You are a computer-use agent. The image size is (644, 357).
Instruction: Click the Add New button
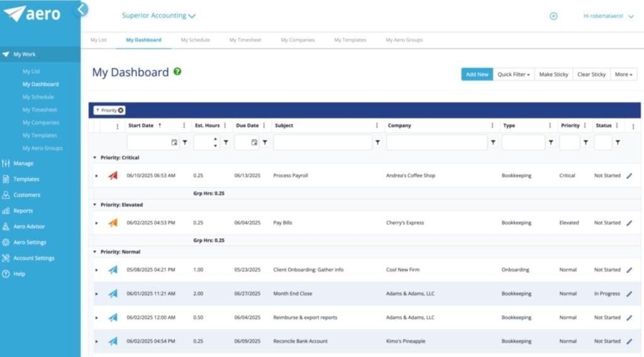point(477,74)
